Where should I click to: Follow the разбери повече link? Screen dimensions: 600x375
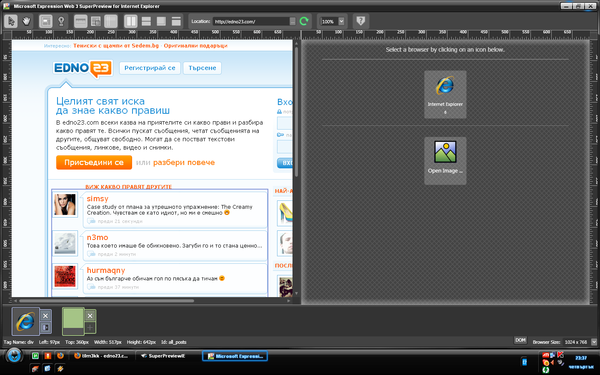click(184, 162)
